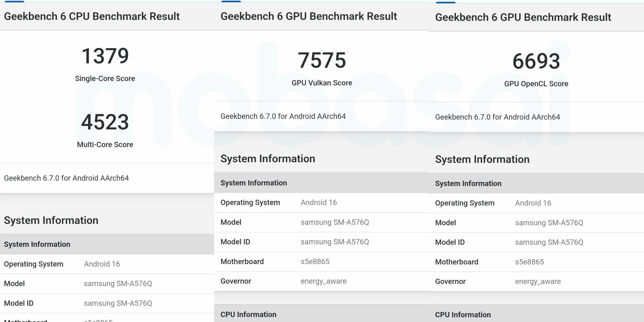Click blue tab indicator above CPU Benchmark heading
Screen dimensions: 644x322
coord(14,2)
